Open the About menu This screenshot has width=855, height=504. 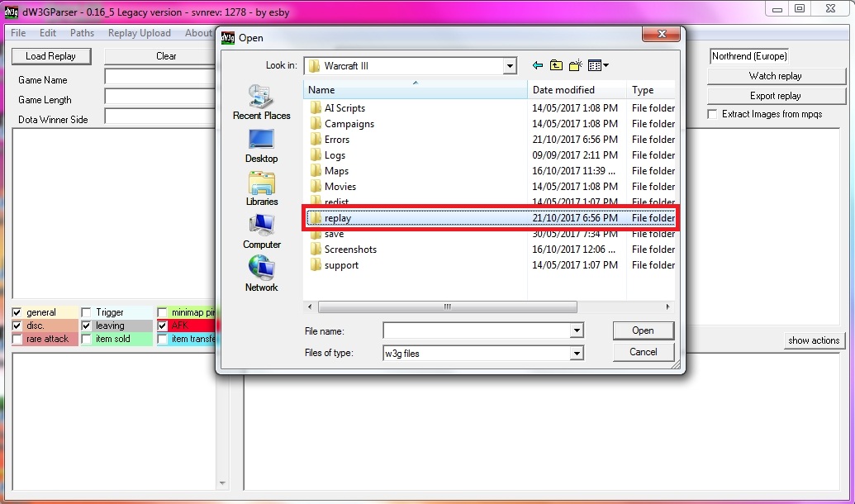tap(198, 33)
